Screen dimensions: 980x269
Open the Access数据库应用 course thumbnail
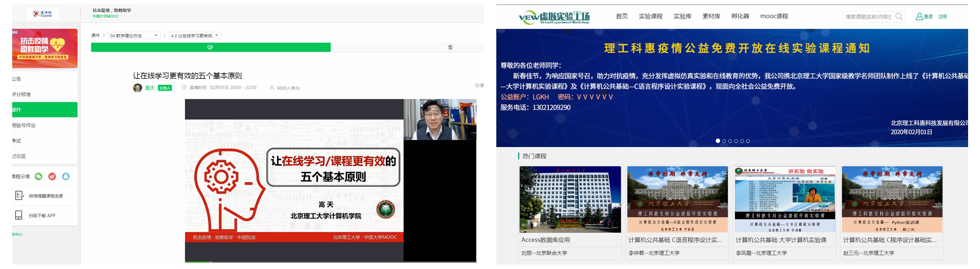tap(570, 199)
